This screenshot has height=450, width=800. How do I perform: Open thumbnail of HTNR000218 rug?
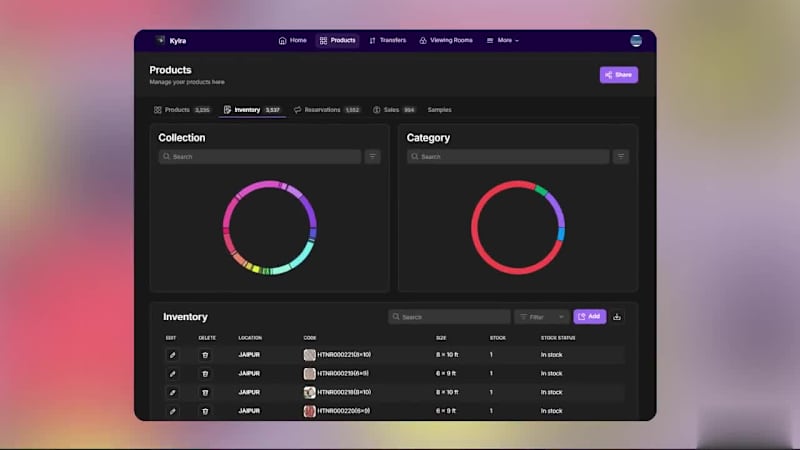point(309,392)
